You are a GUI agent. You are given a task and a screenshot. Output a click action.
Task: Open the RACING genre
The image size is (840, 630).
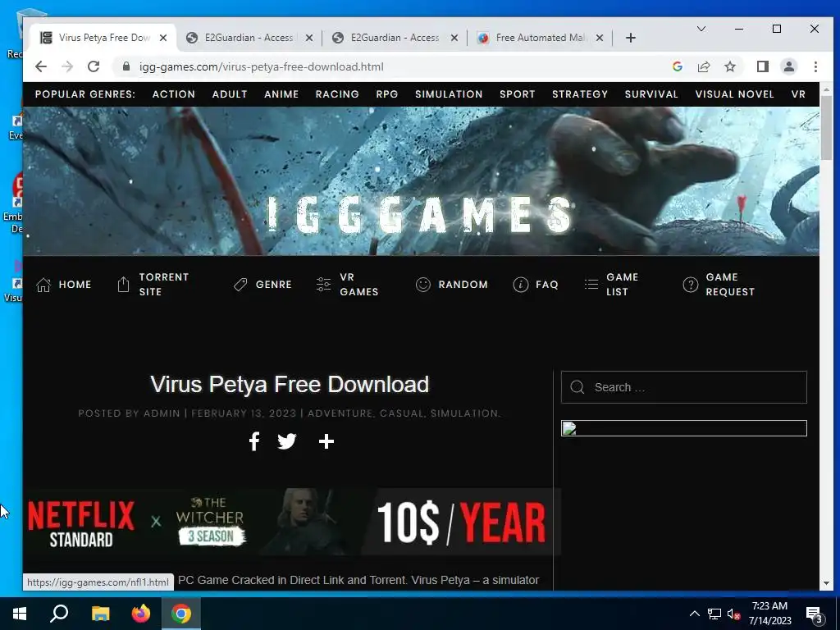tap(337, 94)
